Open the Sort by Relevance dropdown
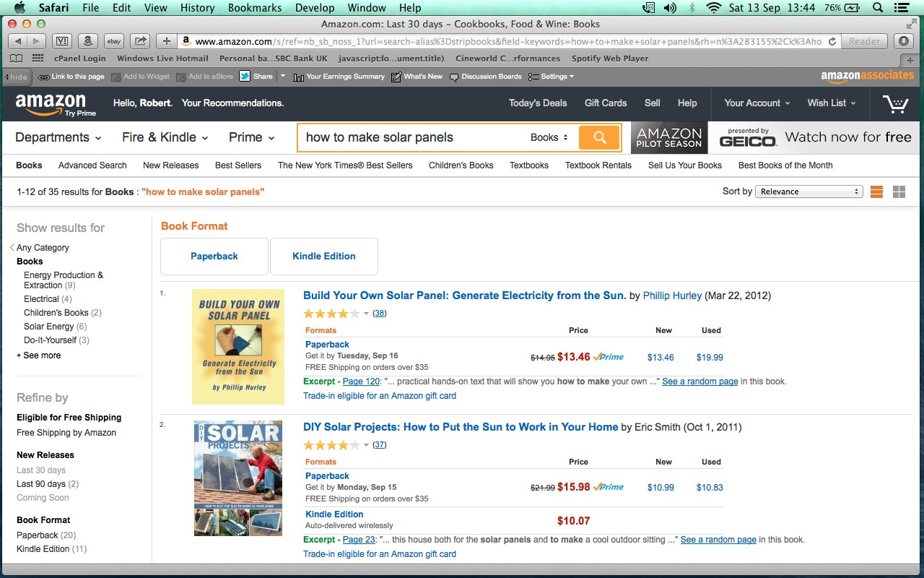The height and width of the screenshot is (578, 924). 808,191
